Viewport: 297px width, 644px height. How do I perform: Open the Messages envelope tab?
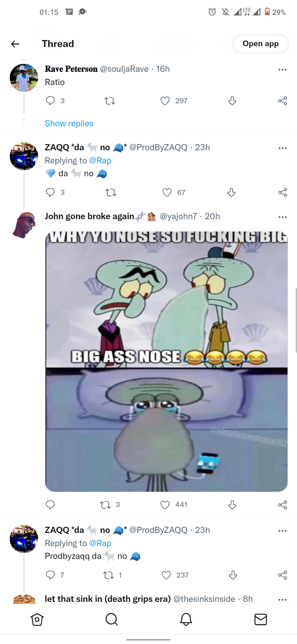point(260,619)
